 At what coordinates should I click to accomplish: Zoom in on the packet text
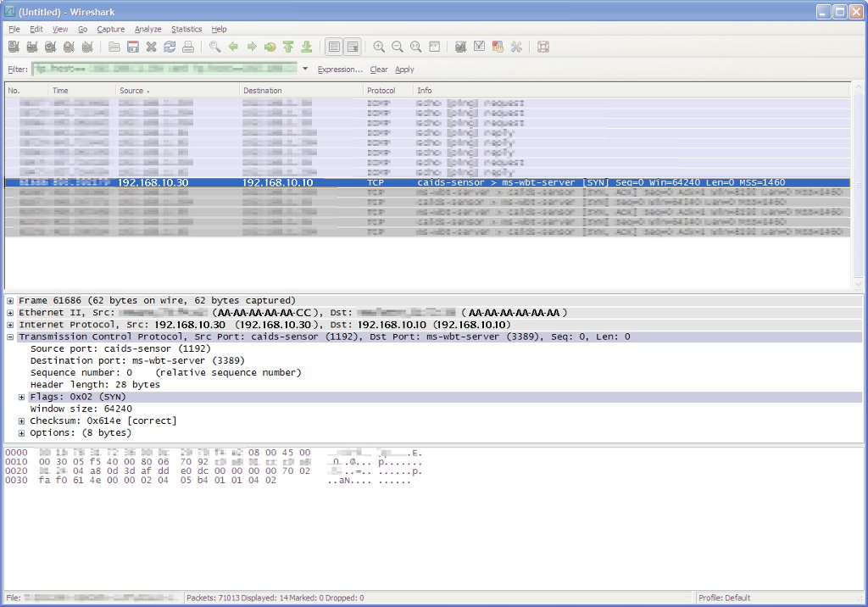pyautogui.click(x=379, y=47)
